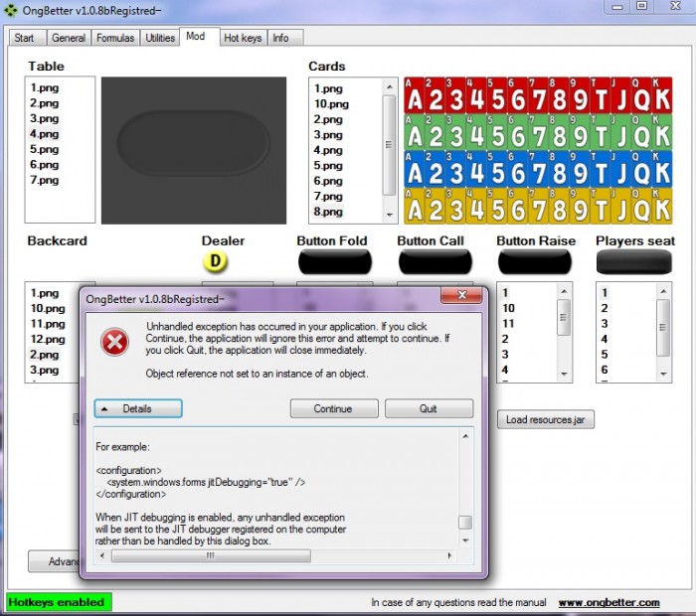Click details text vertical scroll down arrow

465,540
